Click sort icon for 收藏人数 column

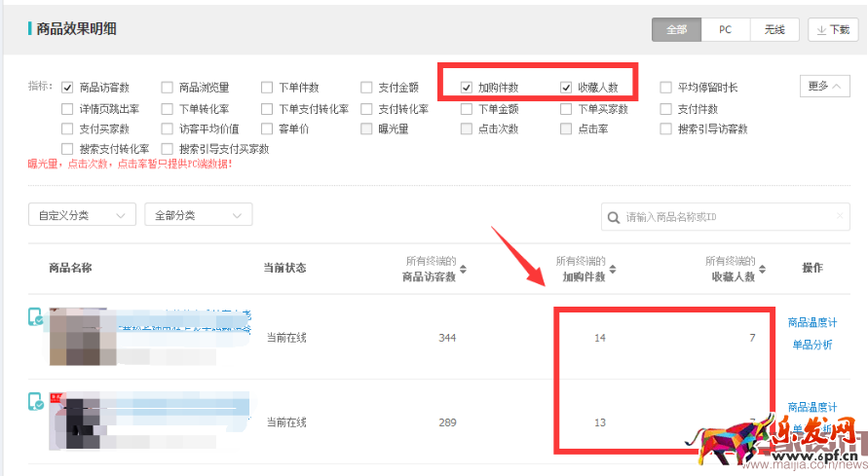click(763, 270)
